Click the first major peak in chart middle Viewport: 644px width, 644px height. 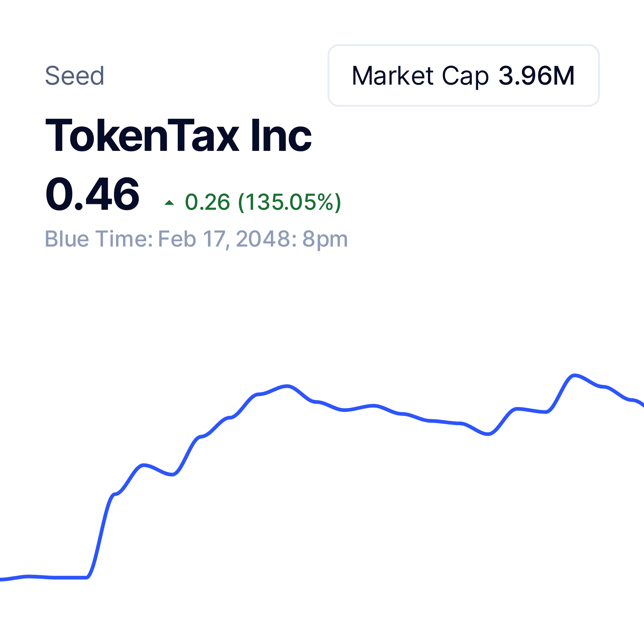287,386
